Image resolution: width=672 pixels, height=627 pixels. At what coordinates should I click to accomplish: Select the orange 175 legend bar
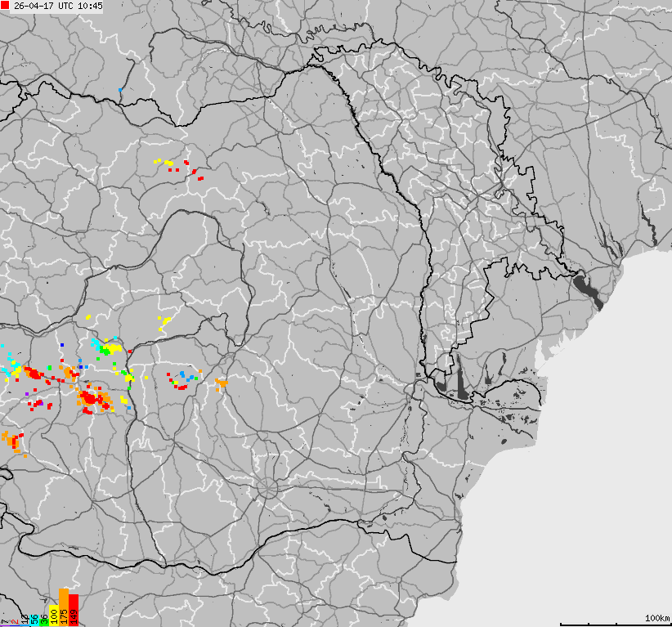point(64,607)
